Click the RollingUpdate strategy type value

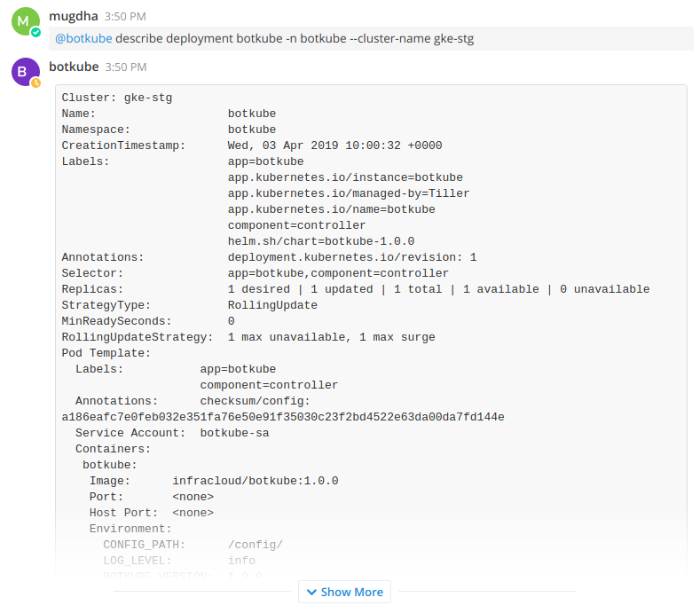click(272, 305)
